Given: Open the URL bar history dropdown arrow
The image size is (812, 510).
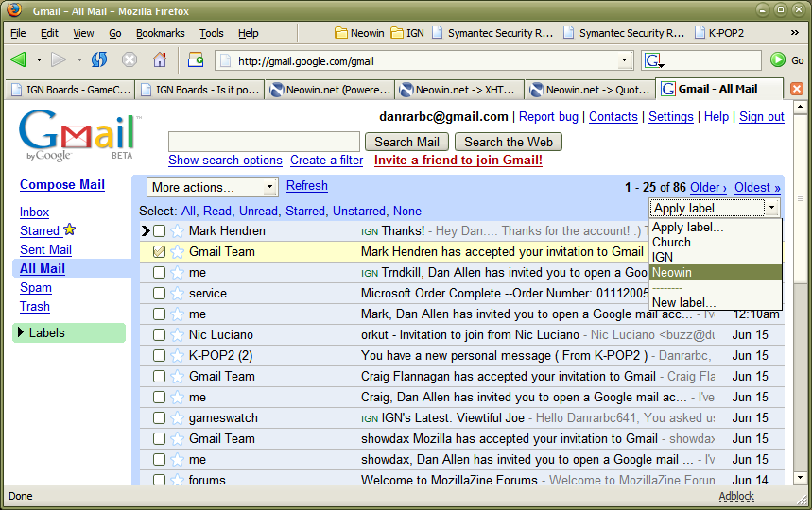Looking at the screenshot, I should 625,61.
